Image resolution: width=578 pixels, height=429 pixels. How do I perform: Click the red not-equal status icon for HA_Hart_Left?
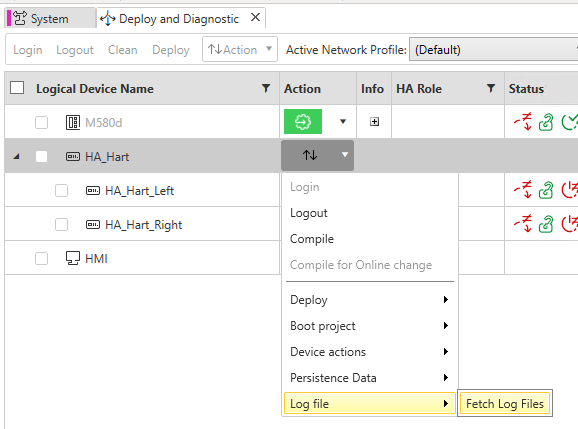(523, 190)
